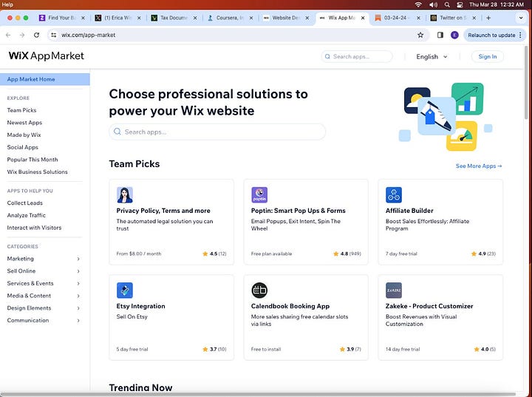Click the large hero Search apps field
The width and height of the screenshot is (532, 397).
tap(217, 132)
